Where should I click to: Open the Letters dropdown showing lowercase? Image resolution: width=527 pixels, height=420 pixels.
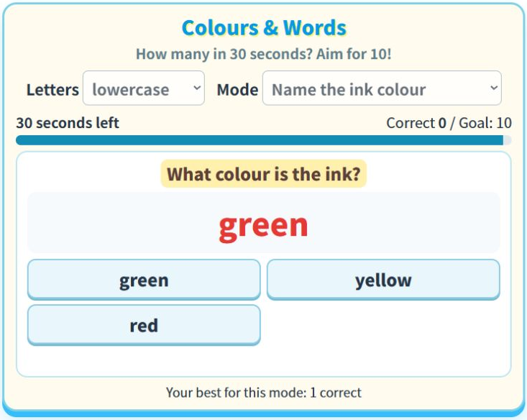(144, 88)
